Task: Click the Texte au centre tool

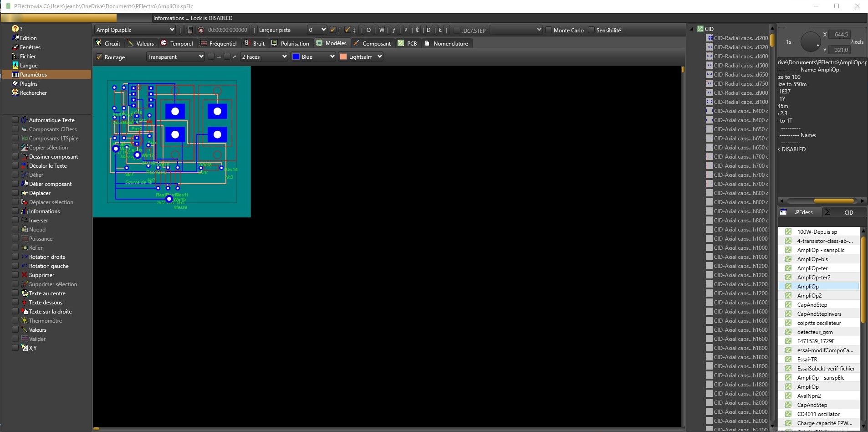Action: [47, 293]
